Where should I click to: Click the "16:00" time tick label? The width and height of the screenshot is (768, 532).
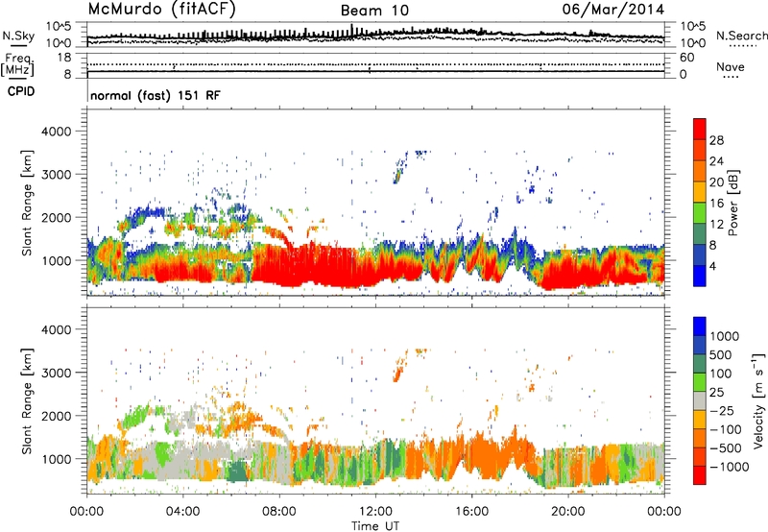tap(471, 512)
